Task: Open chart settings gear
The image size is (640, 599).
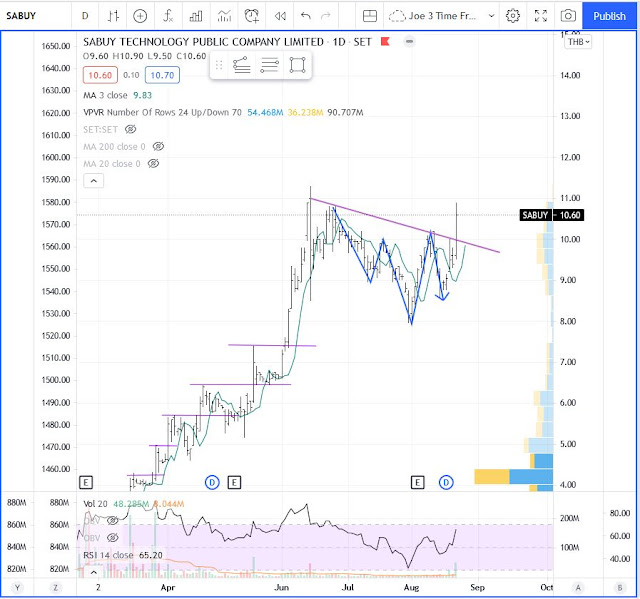Action: point(513,16)
